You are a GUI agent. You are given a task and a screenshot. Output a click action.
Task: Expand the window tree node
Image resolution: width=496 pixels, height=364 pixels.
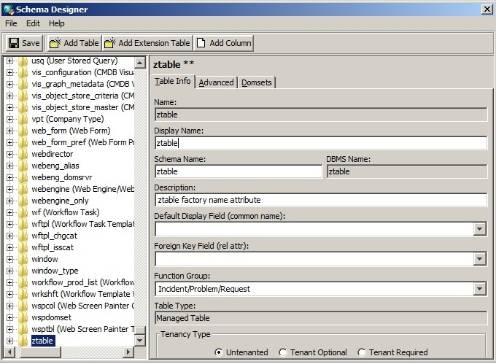click(x=10, y=259)
